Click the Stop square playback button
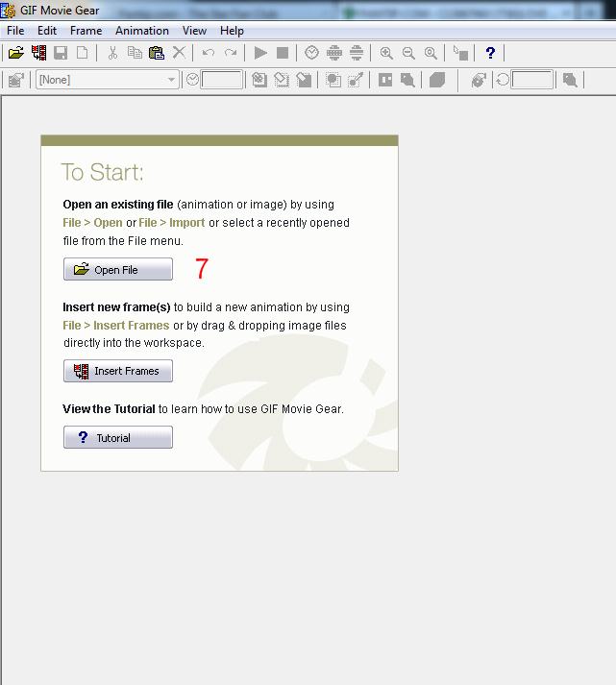The width and height of the screenshot is (616, 685). 283,53
